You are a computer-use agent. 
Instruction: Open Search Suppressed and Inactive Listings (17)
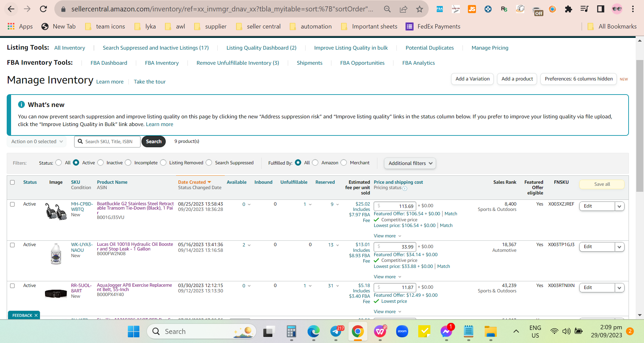pos(156,48)
